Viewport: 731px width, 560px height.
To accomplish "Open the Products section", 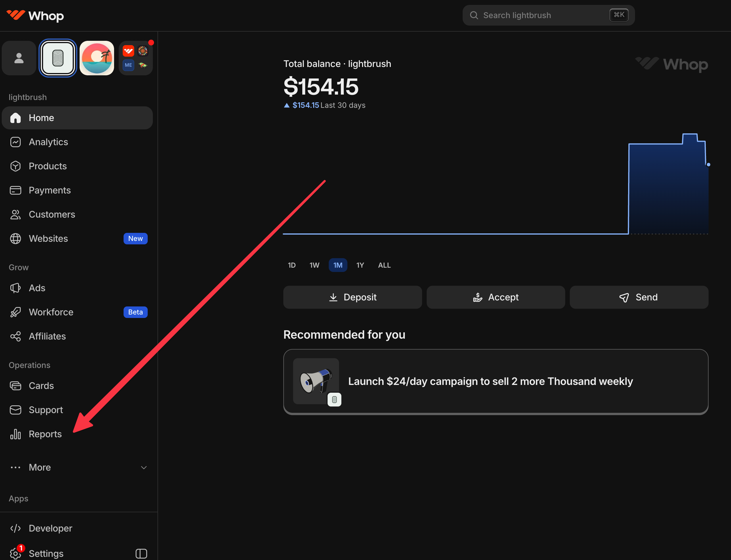I will [77, 166].
